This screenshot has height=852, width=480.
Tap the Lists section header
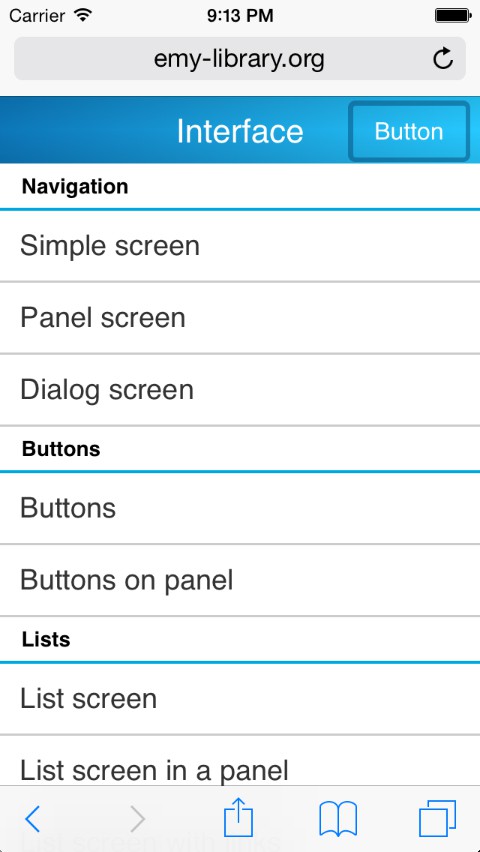coord(240,640)
